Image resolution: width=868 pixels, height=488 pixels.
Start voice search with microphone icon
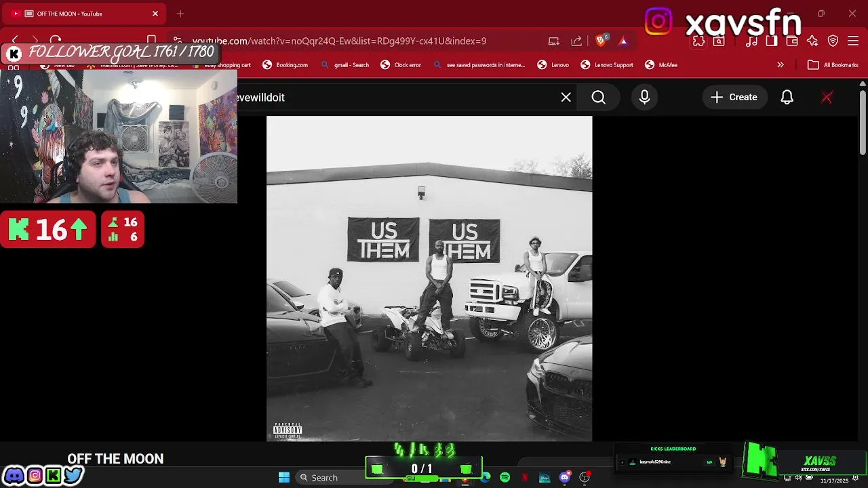pos(645,98)
